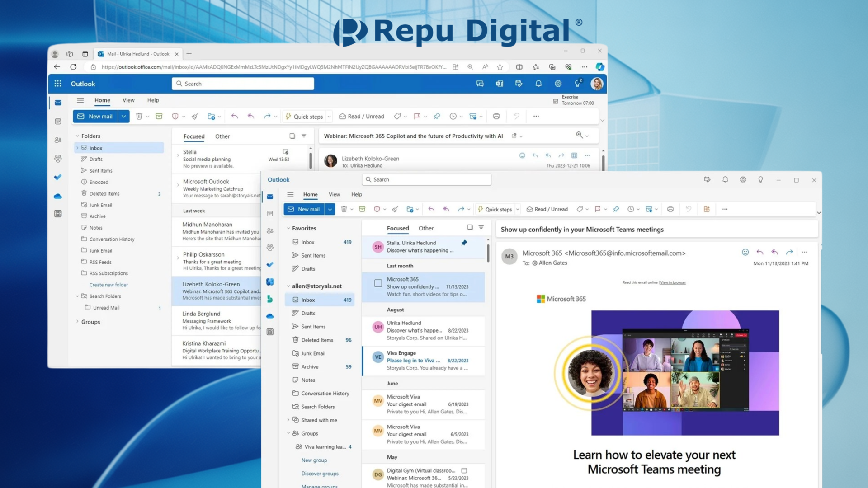Click Discover groups link
868x488 pixels.
(x=320, y=474)
